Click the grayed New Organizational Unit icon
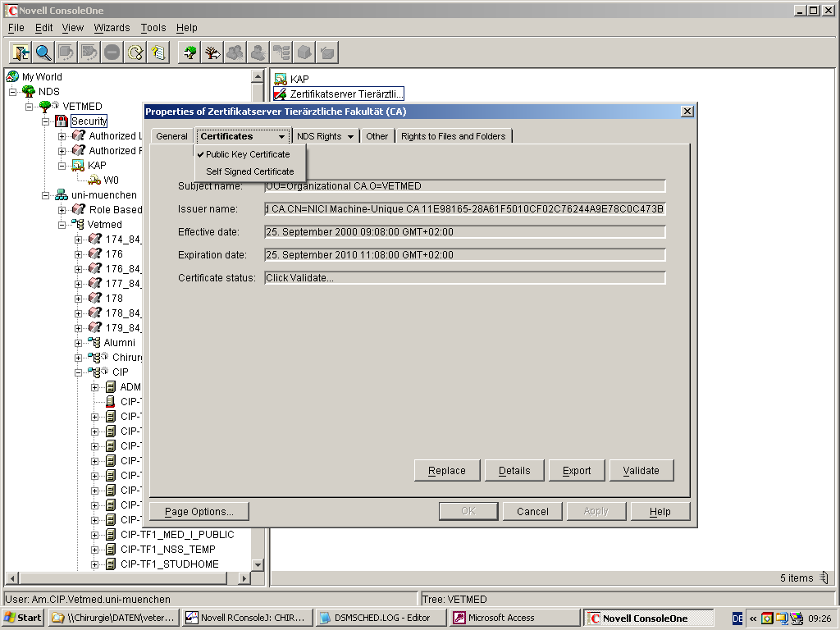This screenshot has height=630, width=840. 281,52
